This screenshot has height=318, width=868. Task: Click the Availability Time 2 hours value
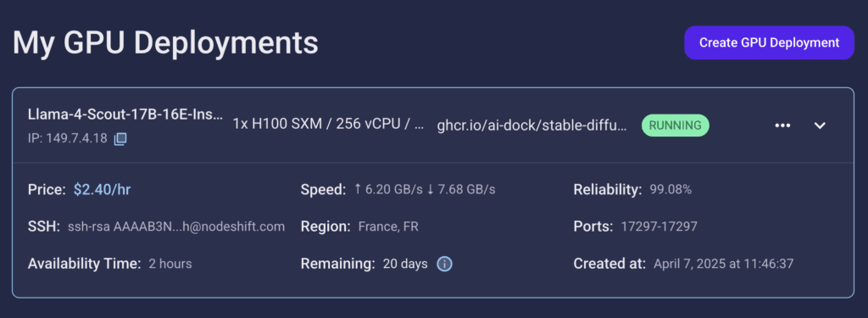[x=170, y=264]
